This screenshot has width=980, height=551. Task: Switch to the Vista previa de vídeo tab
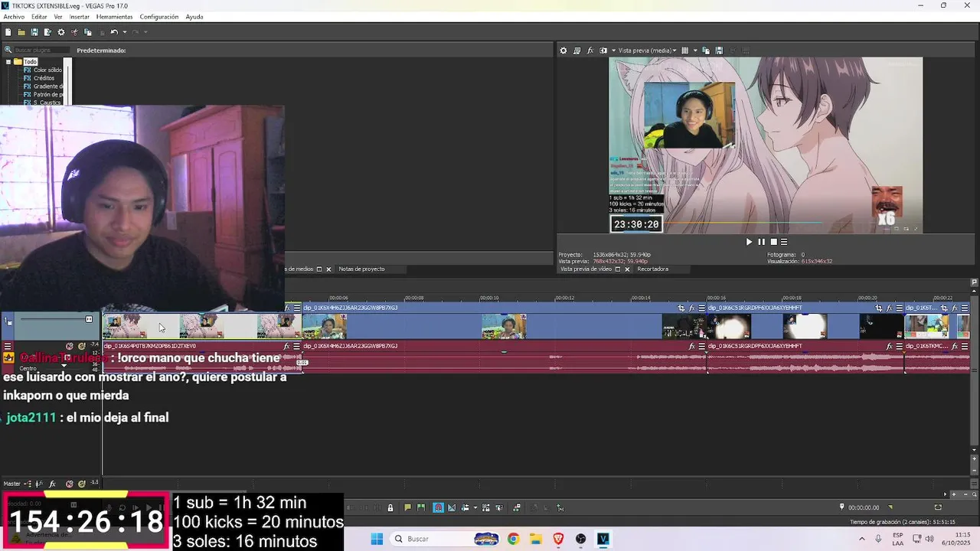coord(586,269)
